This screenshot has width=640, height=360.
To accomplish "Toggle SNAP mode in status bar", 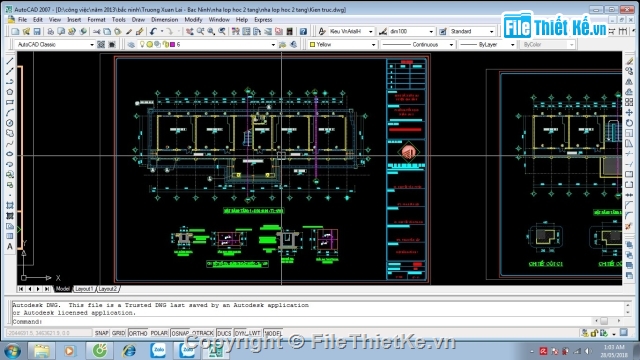I will tap(102, 333).
